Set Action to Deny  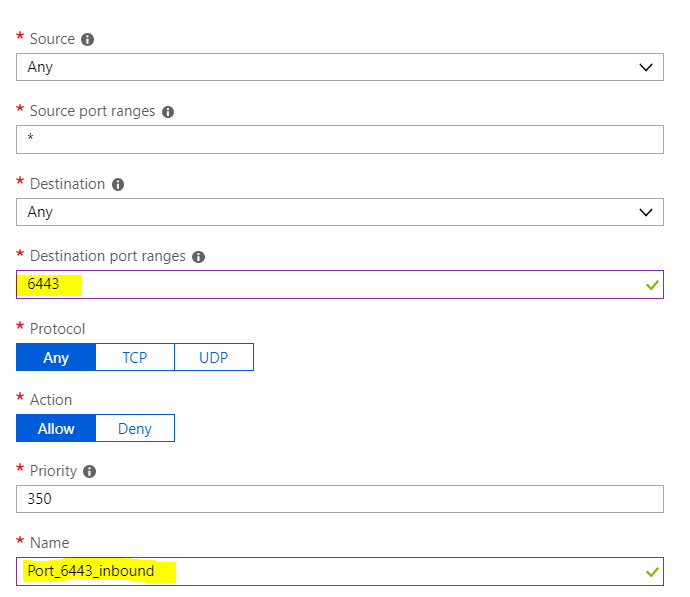[135, 428]
